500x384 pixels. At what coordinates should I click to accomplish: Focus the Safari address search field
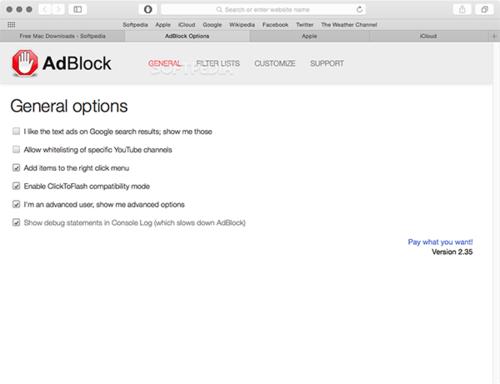263,9
